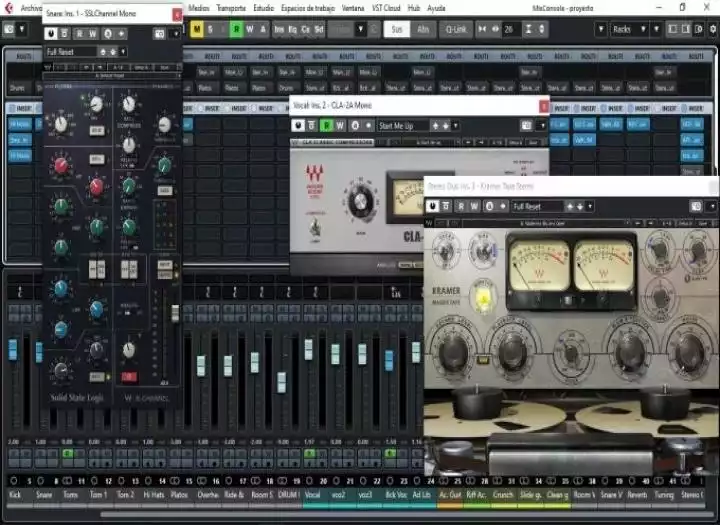Viewport: 720px width, 525px height.
Task: Click the Read automation button in Kramer Tape window
Action: (461, 206)
